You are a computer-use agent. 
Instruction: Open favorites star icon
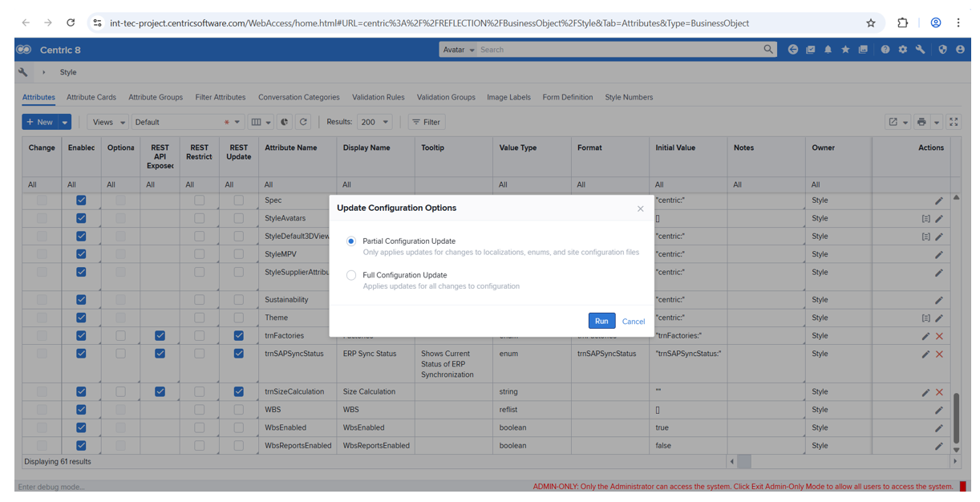[845, 50]
